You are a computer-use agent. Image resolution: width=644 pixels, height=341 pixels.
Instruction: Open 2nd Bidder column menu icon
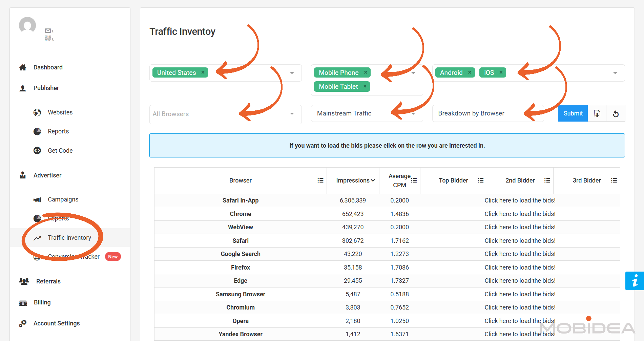547,180
